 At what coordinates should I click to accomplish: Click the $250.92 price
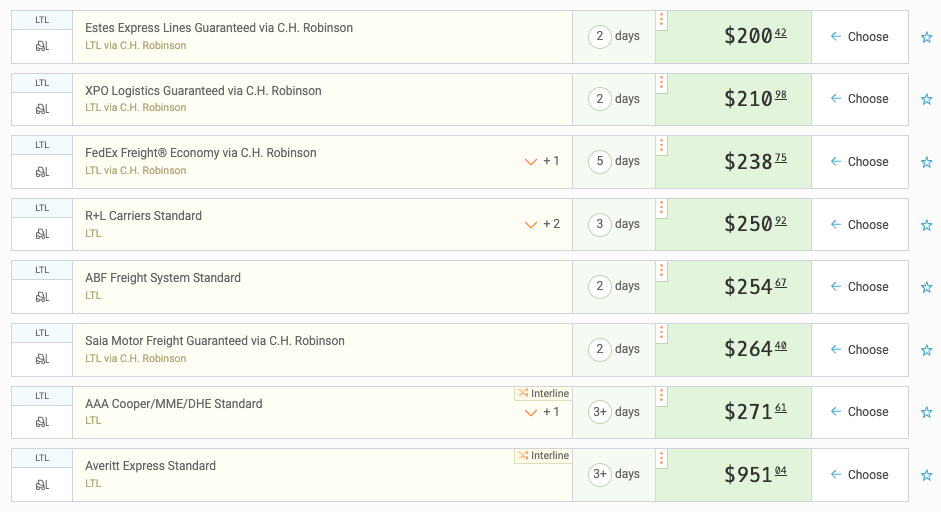click(755, 224)
